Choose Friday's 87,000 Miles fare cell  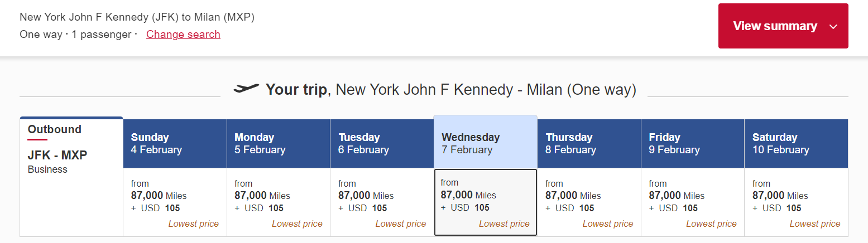(693, 202)
